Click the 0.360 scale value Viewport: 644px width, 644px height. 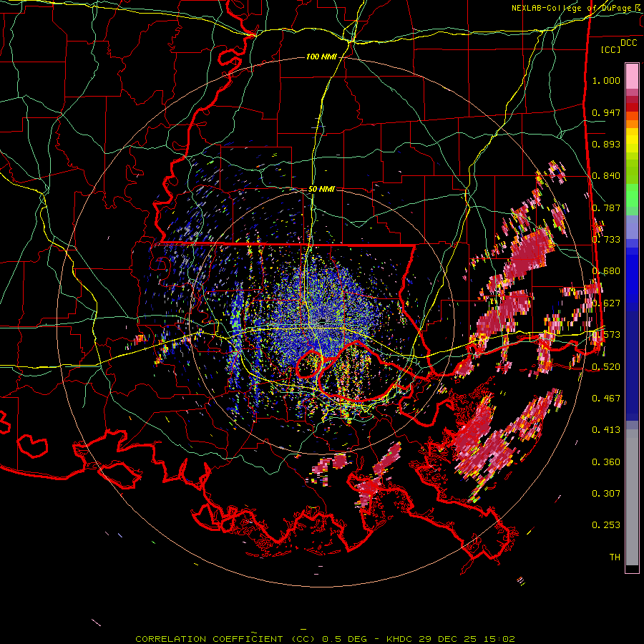[x=606, y=462]
